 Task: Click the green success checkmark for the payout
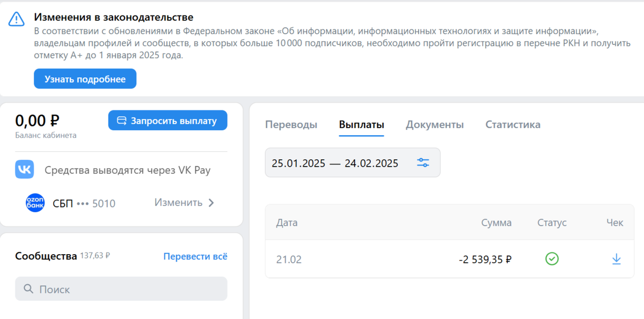tap(552, 259)
